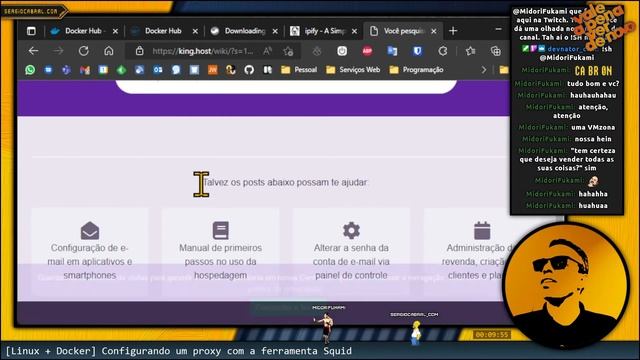Close the first Docker Hub tab
640x360 pixels.
point(116,31)
